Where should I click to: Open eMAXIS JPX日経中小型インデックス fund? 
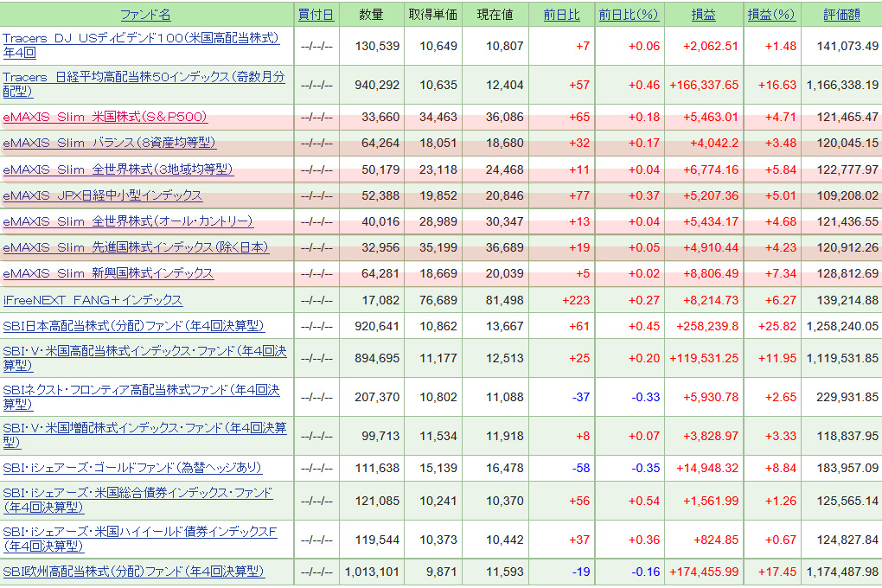(x=102, y=195)
